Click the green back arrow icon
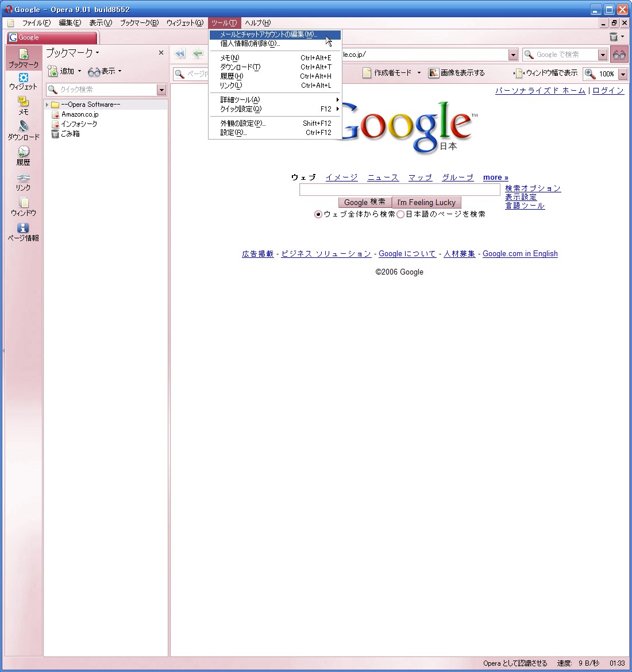This screenshot has width=632, height=672. (198, 53)
